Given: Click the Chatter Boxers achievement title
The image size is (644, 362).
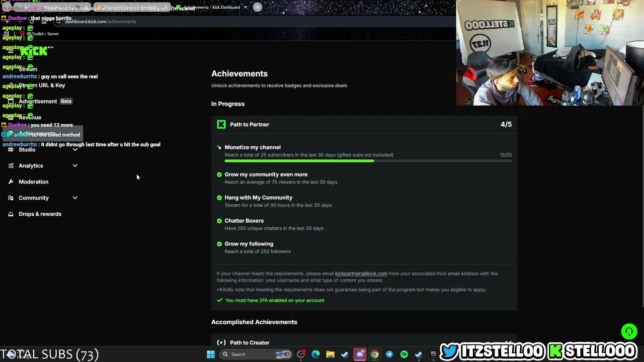Looking at the screenshot, I should pos(244,221).
